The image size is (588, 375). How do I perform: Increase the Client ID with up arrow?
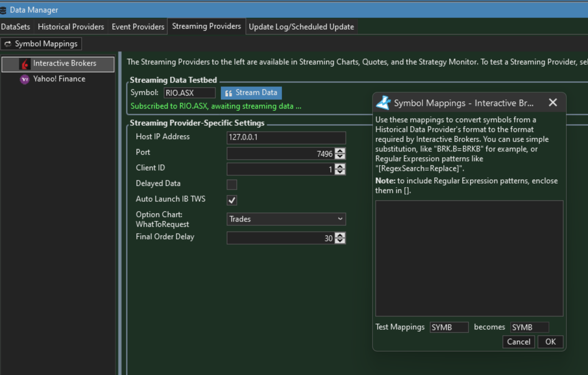340,167
